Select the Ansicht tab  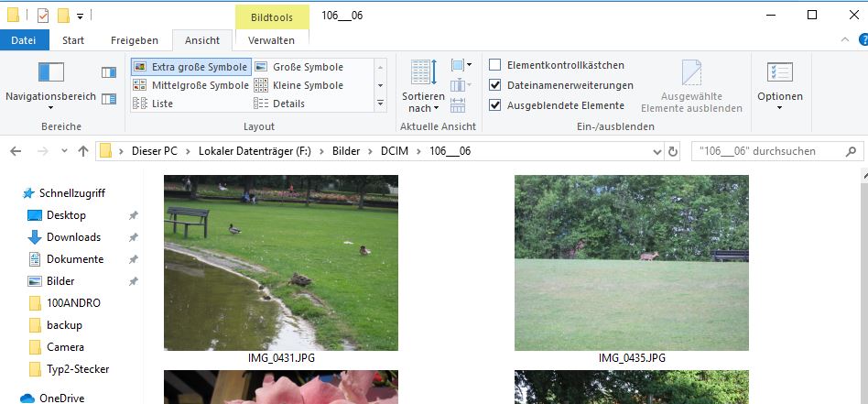(x=202, y=40)
